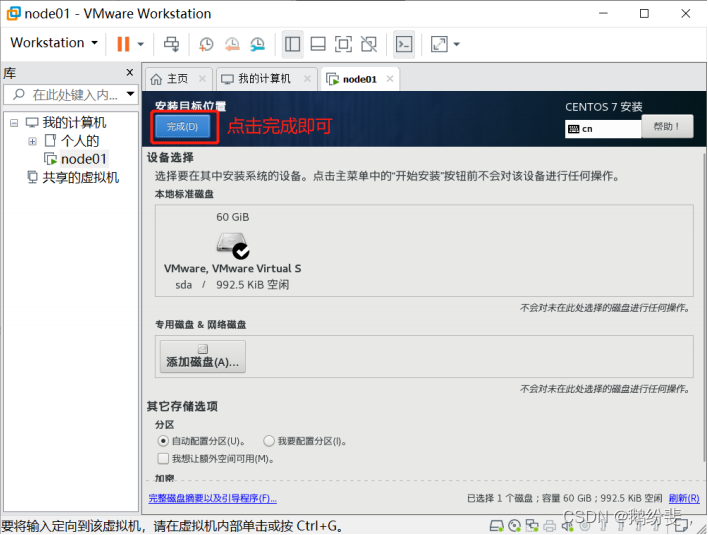
Task: Click the cn keyboard layout indicator
Action: [x=603, y=129]
